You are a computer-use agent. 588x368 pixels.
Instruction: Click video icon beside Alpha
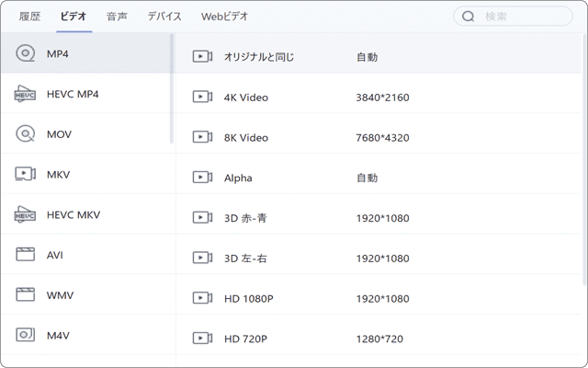202,178
